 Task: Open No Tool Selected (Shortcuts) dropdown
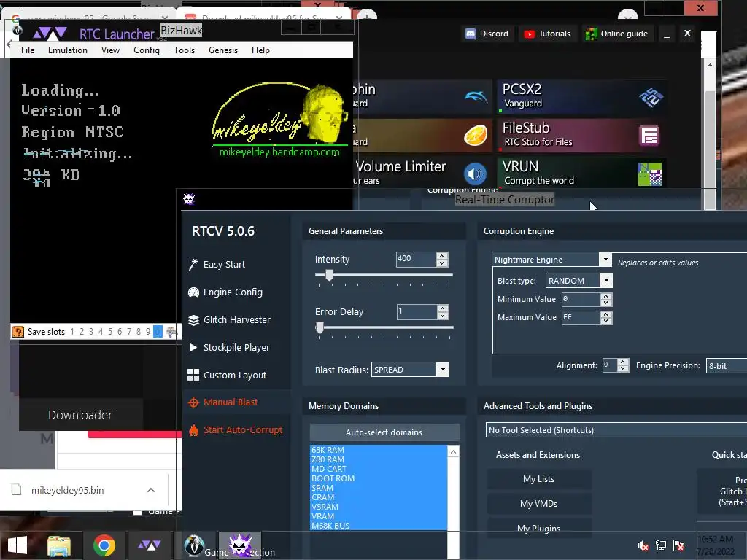tap(616, 430)
